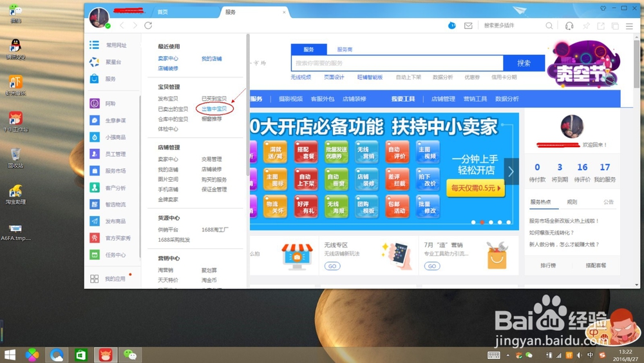Open the Windows Start button

[10, 355]
